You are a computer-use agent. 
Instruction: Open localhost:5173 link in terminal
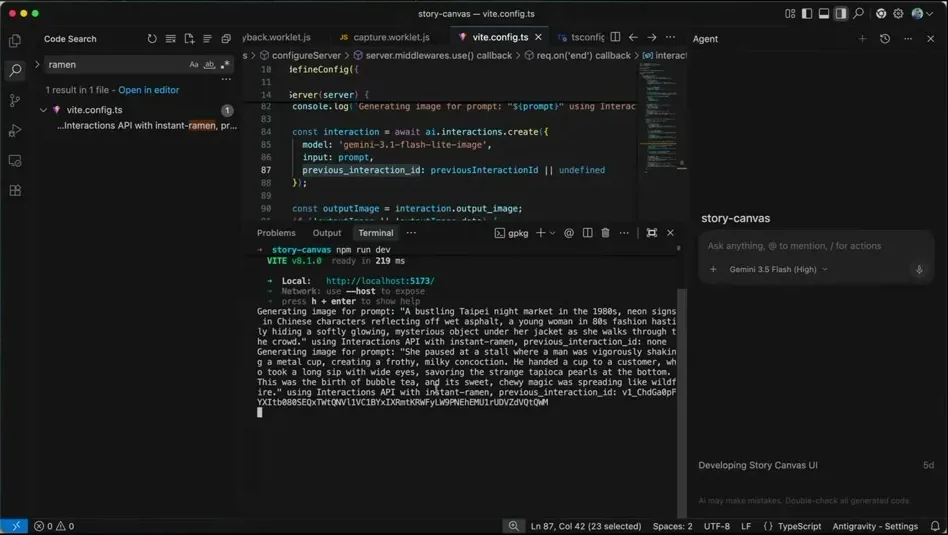coord(380,281)
